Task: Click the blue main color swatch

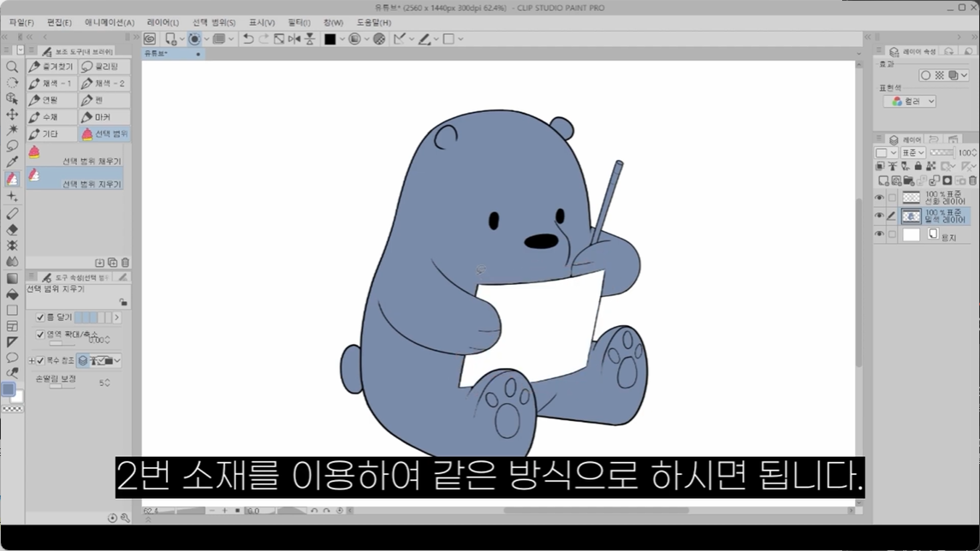Action: tap(8, 389)
